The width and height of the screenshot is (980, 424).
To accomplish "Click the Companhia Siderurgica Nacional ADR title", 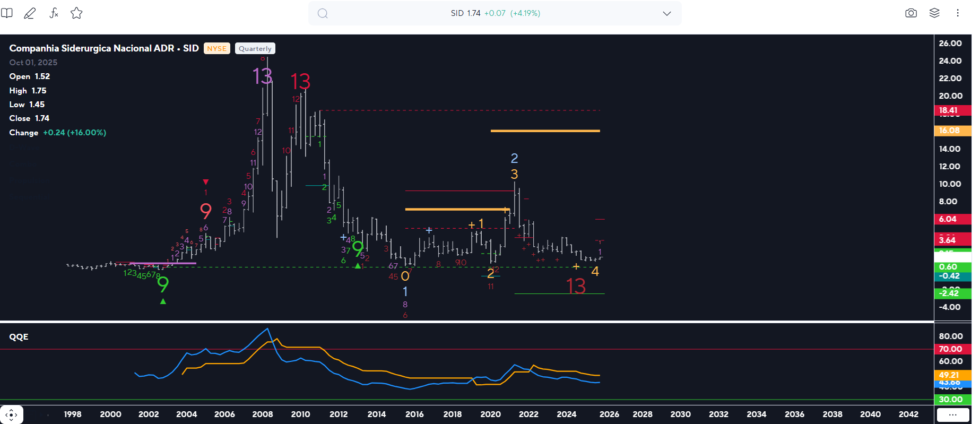I will point(91,48).
